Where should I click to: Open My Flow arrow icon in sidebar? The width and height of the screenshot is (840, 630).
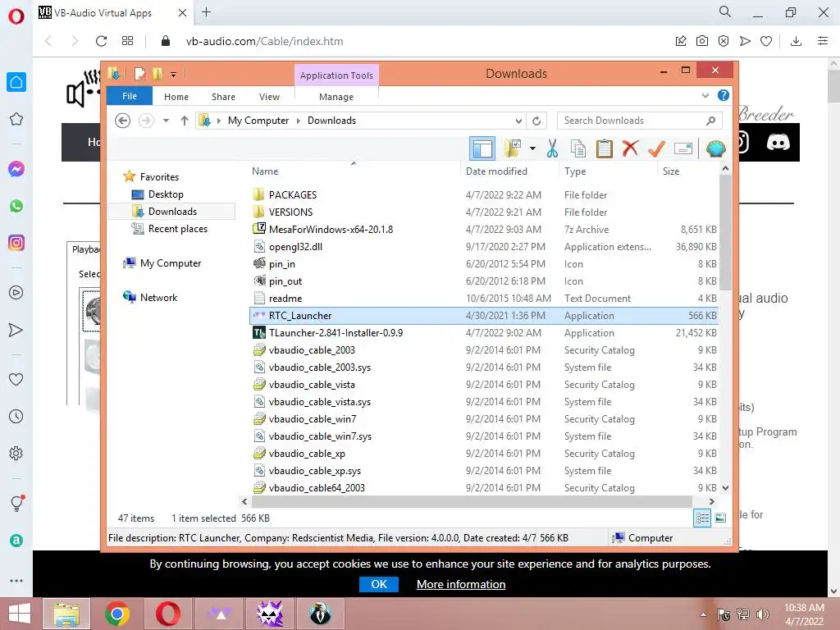tap(16, 330)
